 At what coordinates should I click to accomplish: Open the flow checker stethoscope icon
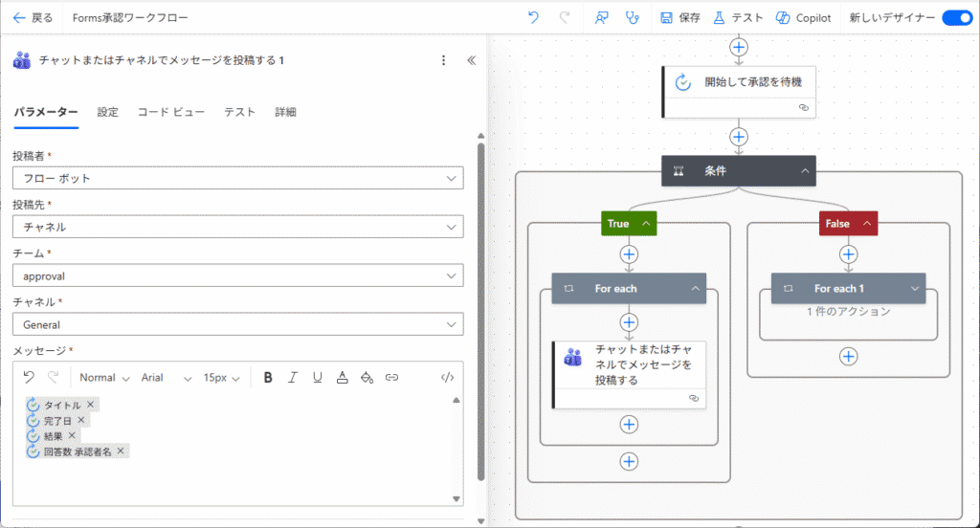pyautogui.click(x=633, y=17)
